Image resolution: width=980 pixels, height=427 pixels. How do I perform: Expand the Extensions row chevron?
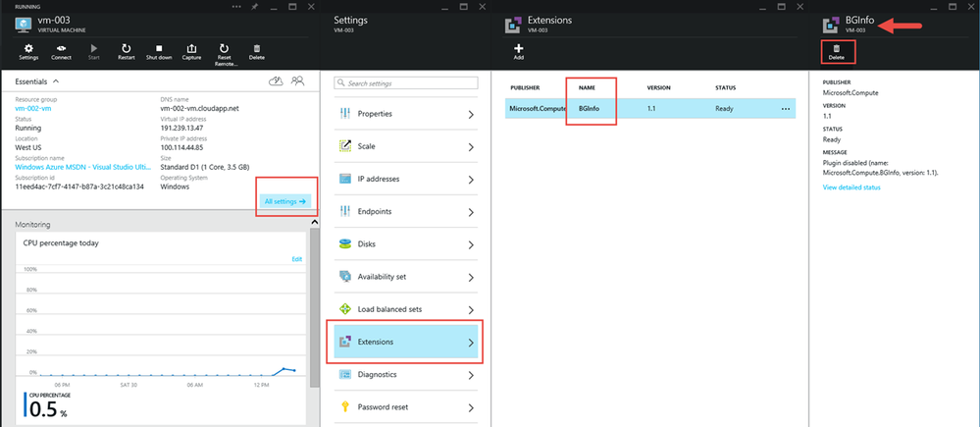point(471,343)
